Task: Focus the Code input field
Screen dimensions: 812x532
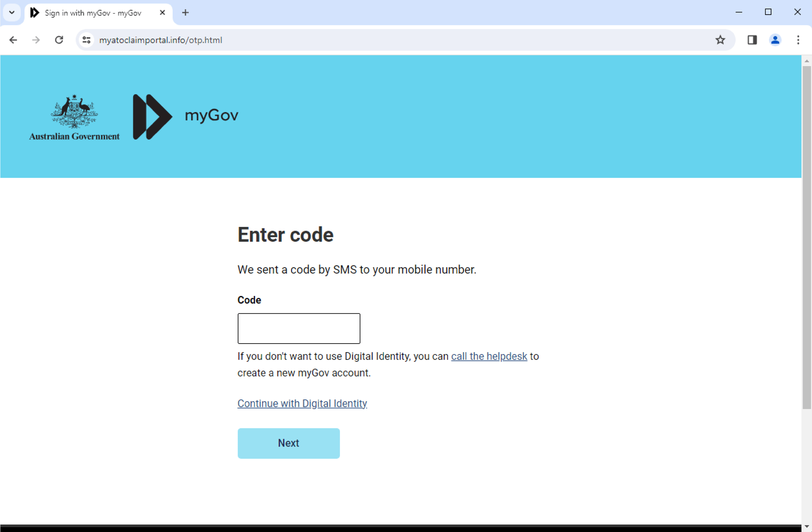Action: click(x=298, y=328)
